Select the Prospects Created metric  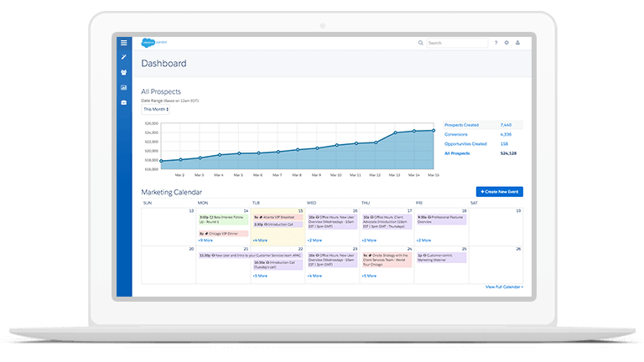click(x=461, y=125)
